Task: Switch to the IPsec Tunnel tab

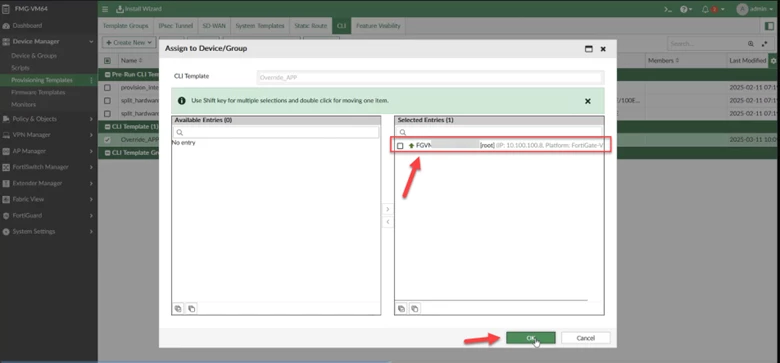Action: pyautogui.click(x=176, y=26)
